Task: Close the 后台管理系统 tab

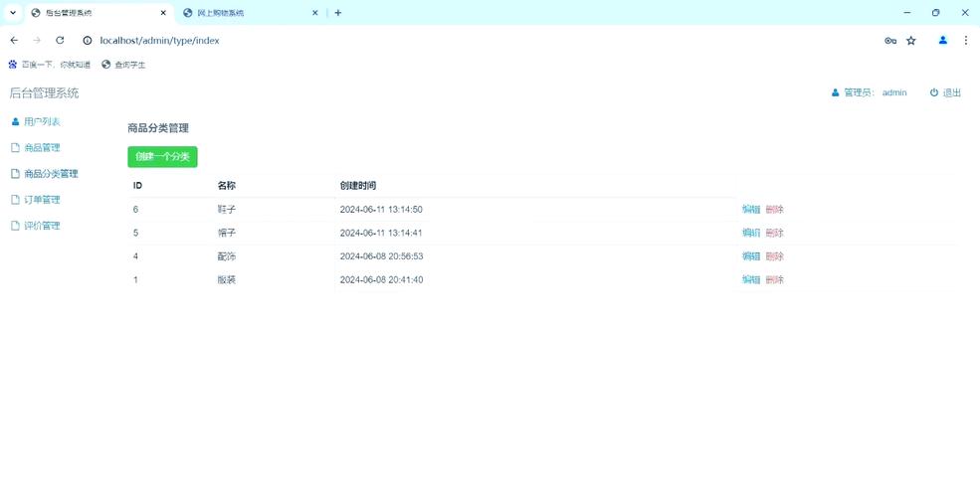Action: click(x=163, y=13)
